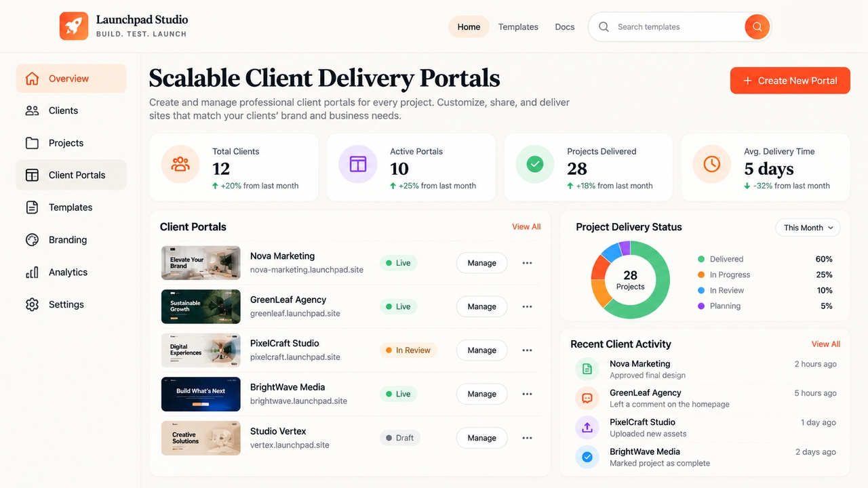
Task: Click the BrightWave Media completed activity icon
Action: coord(587,457)
